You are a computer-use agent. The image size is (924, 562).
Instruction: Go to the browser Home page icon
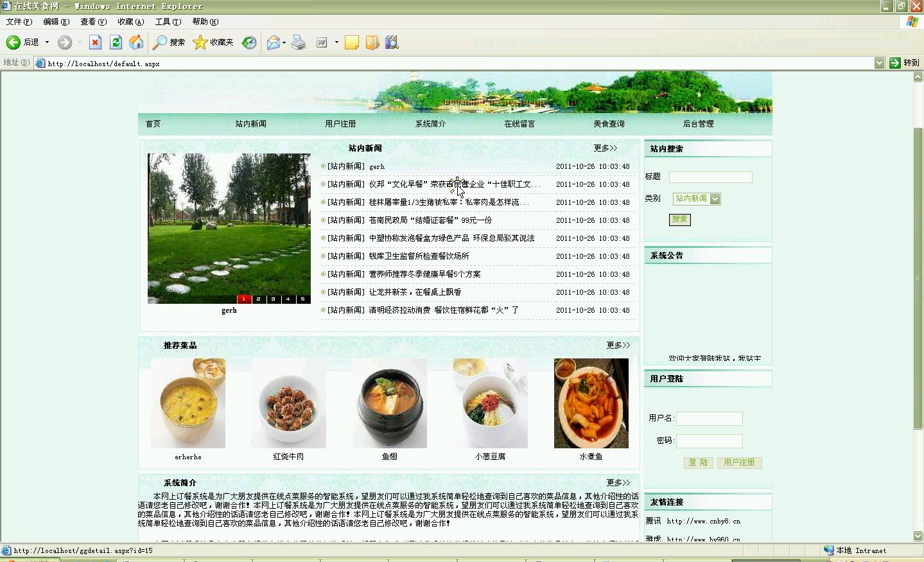pyautogui.click(x=136, y=42)
